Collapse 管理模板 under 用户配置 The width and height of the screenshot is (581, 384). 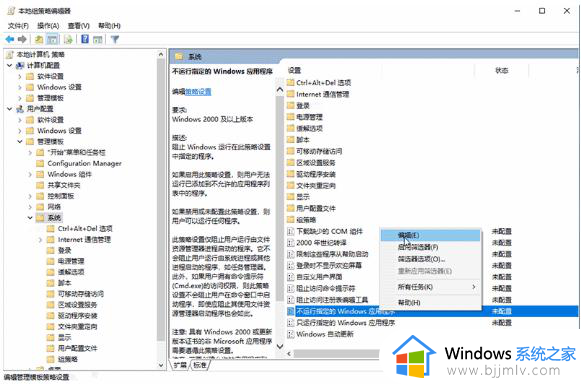20,142
